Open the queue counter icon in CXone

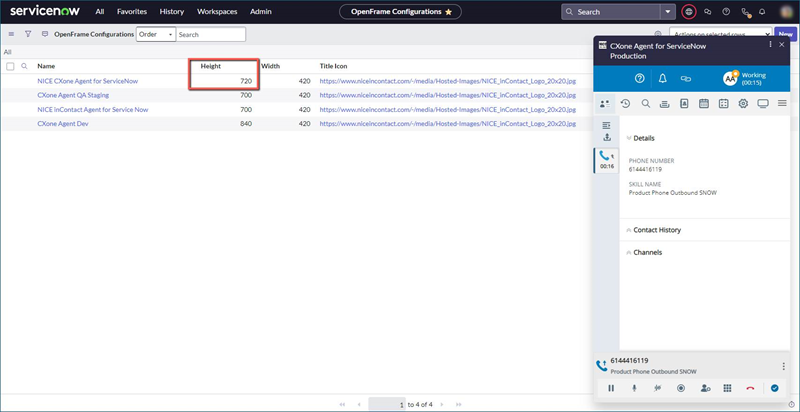point(664,104)
